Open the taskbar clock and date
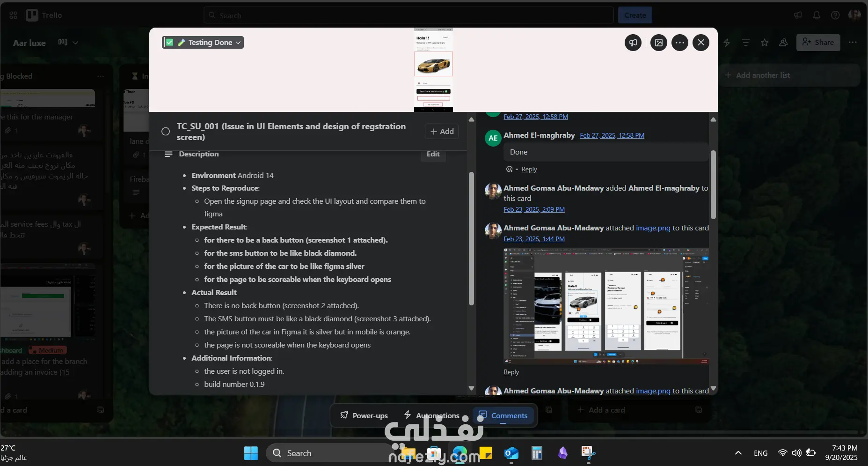This screenshot has width=868, height=466. point(841,453)
